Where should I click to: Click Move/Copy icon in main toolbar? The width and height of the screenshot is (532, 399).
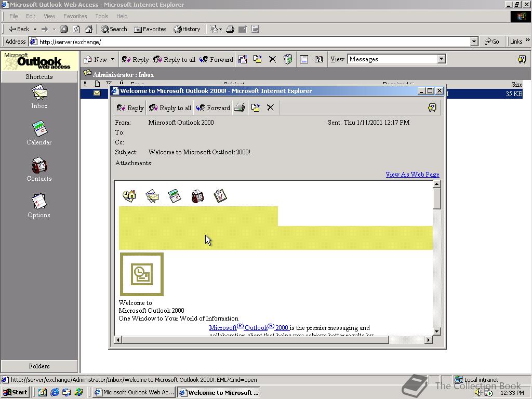[x=258, y=59]
